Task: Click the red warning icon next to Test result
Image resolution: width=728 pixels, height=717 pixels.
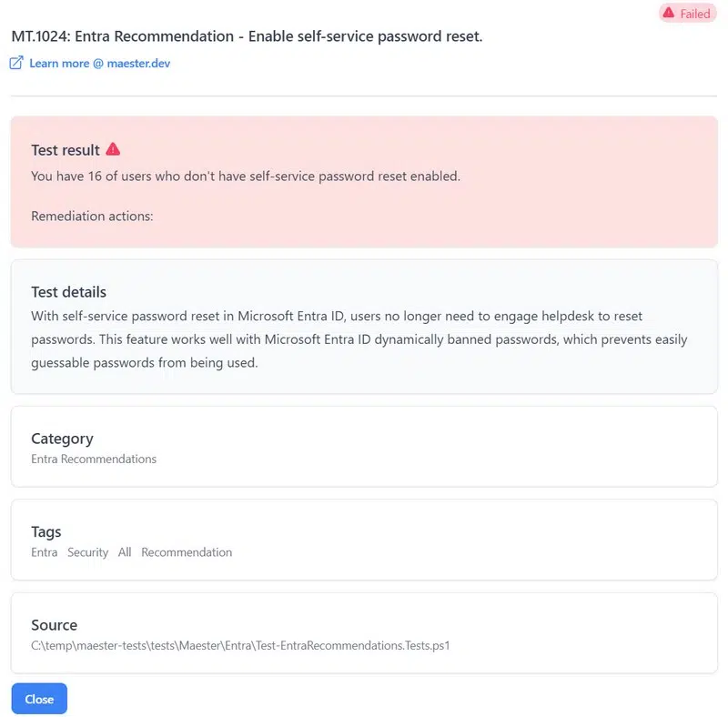Action: click(x=113, y=149)
